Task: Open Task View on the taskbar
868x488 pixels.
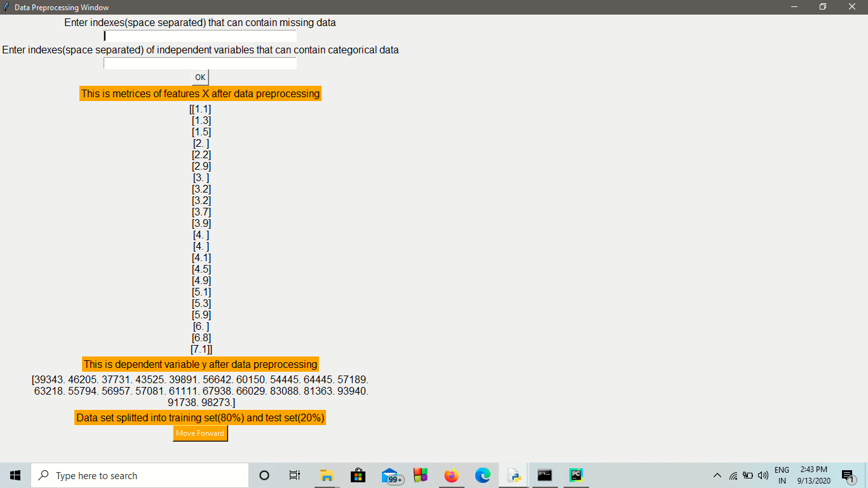Action: 295,475
